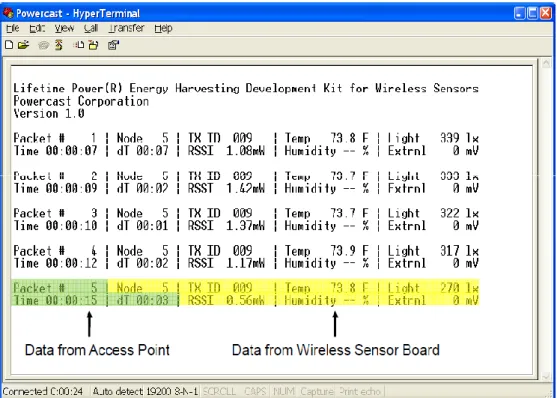Click 'Time 00:00:10' in the terminal
This screenshot has height=398, width=557.
pyautogui.click(x=55, y=226)
